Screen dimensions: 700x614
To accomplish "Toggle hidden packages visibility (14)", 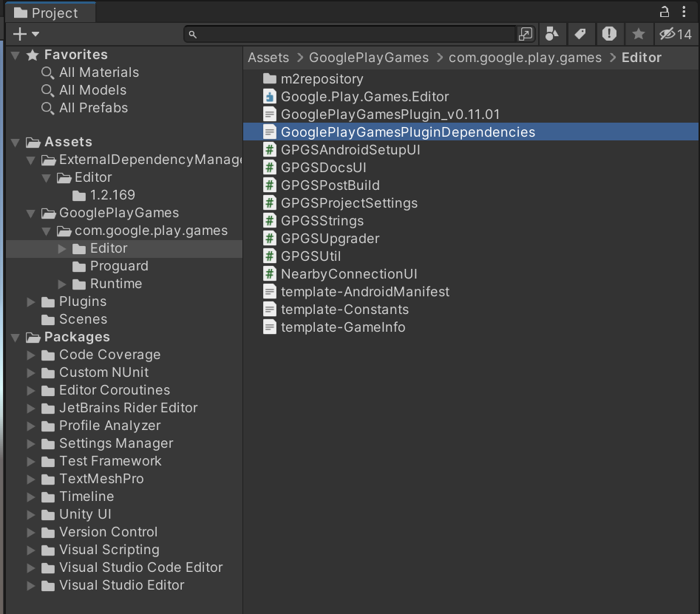I will click(x=676, y=34).
